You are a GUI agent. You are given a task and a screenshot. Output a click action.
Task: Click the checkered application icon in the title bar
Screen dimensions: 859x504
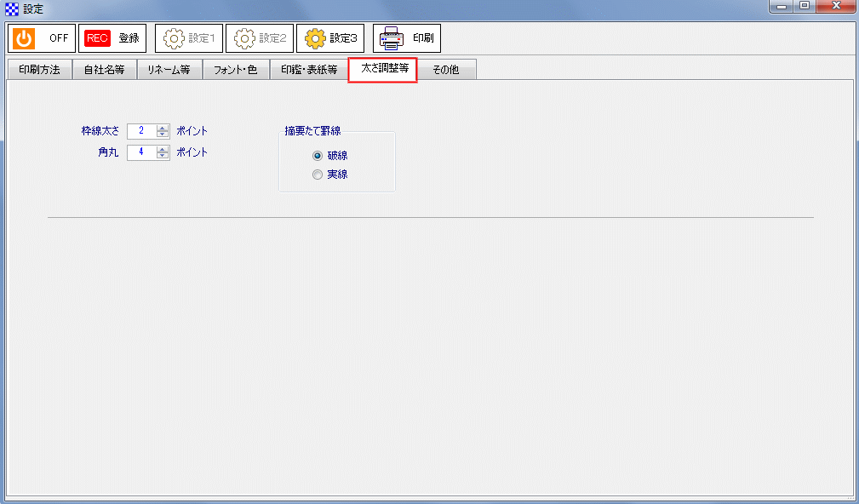11,8
